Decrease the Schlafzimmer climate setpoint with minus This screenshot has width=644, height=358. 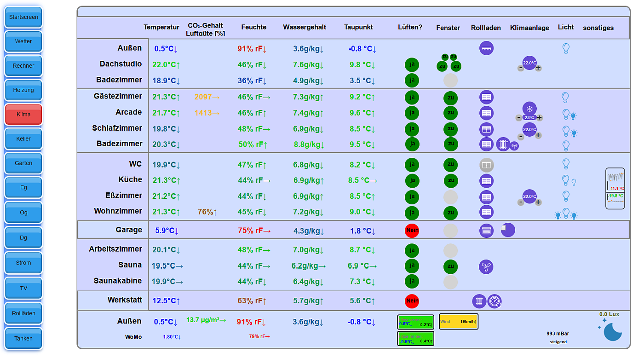coord(521,137)
